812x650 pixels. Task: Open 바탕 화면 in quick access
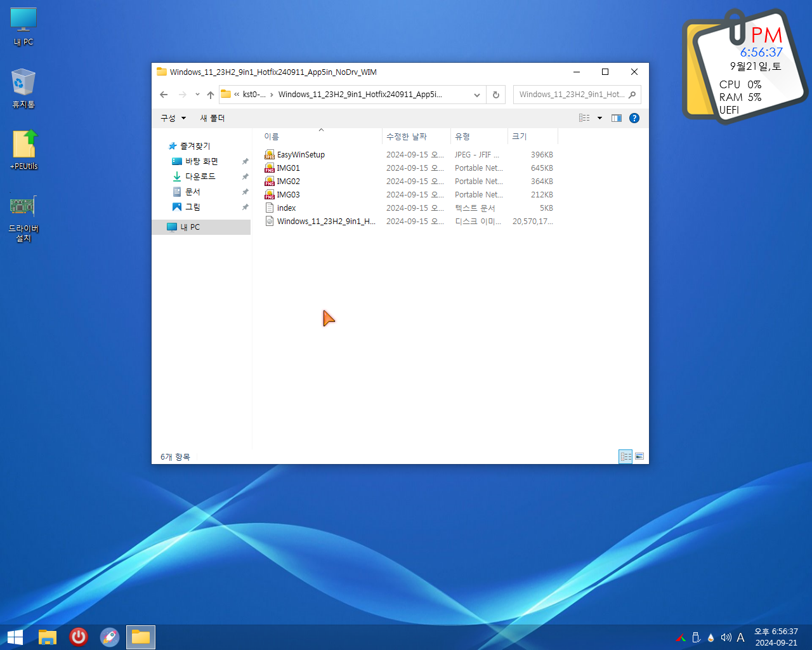click(x=201, y=161)
